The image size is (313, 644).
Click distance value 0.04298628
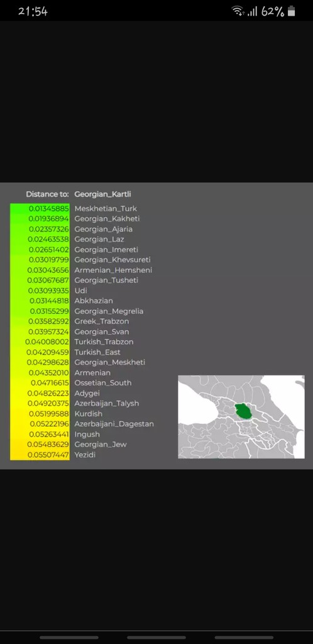pos(48,363)
